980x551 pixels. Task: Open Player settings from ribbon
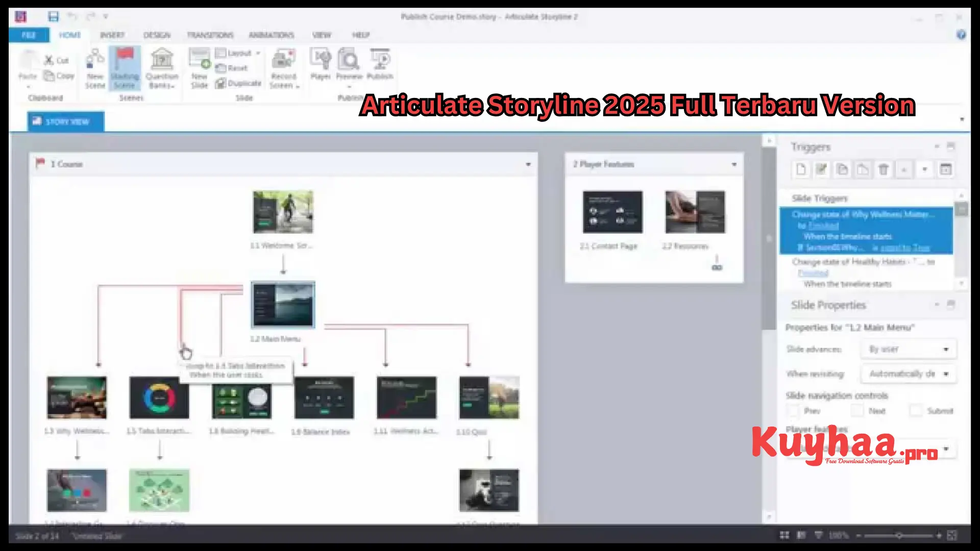coord(321,65)
